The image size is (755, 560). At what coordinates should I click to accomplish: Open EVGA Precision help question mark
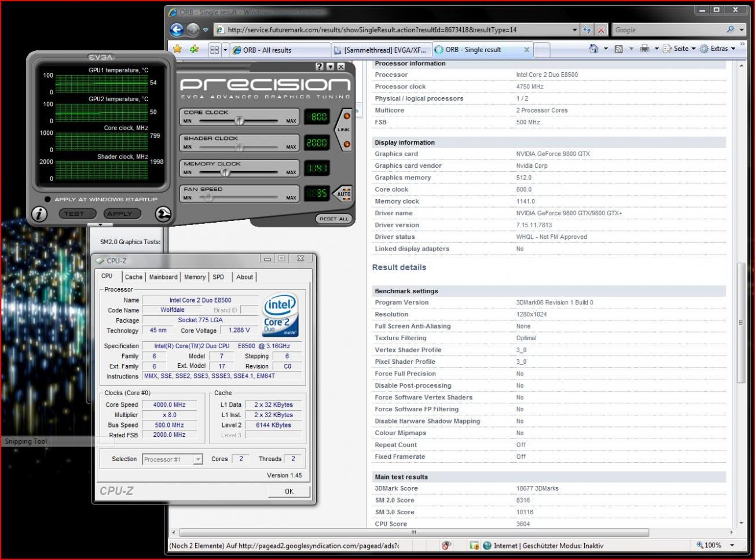(319, 67)
